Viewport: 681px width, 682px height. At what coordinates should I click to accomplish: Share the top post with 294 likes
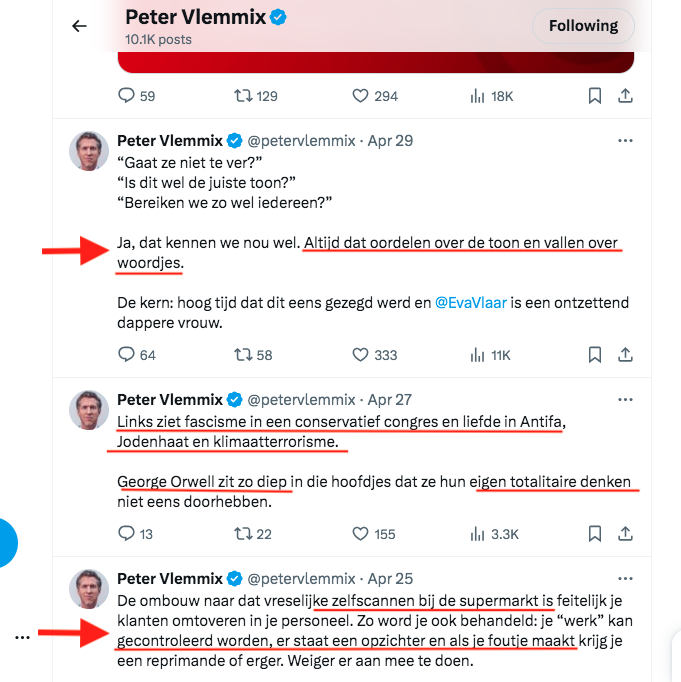click(625, 96)
